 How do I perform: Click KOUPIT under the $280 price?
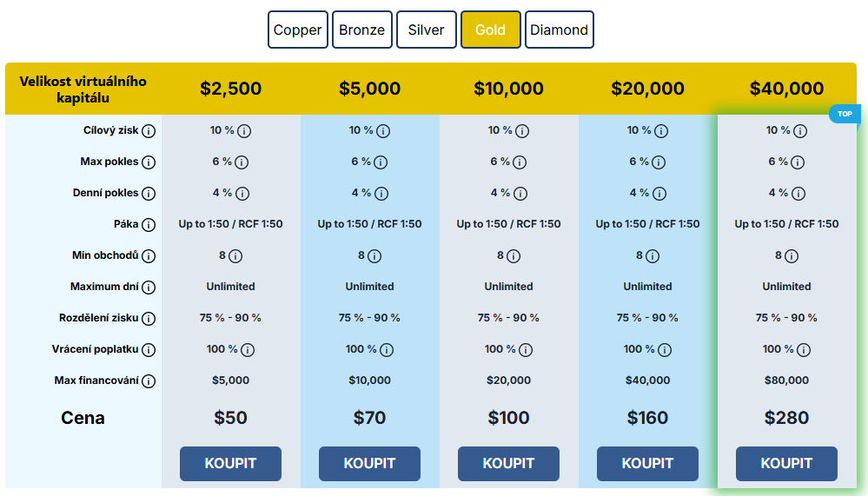pyautogui.click(x=786, y=463)
